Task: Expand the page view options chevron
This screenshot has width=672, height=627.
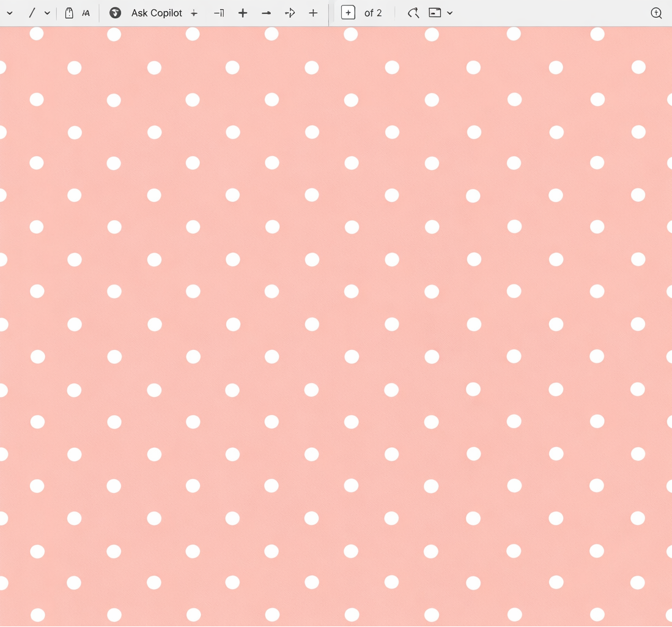Action: click(x=449, y=13)
